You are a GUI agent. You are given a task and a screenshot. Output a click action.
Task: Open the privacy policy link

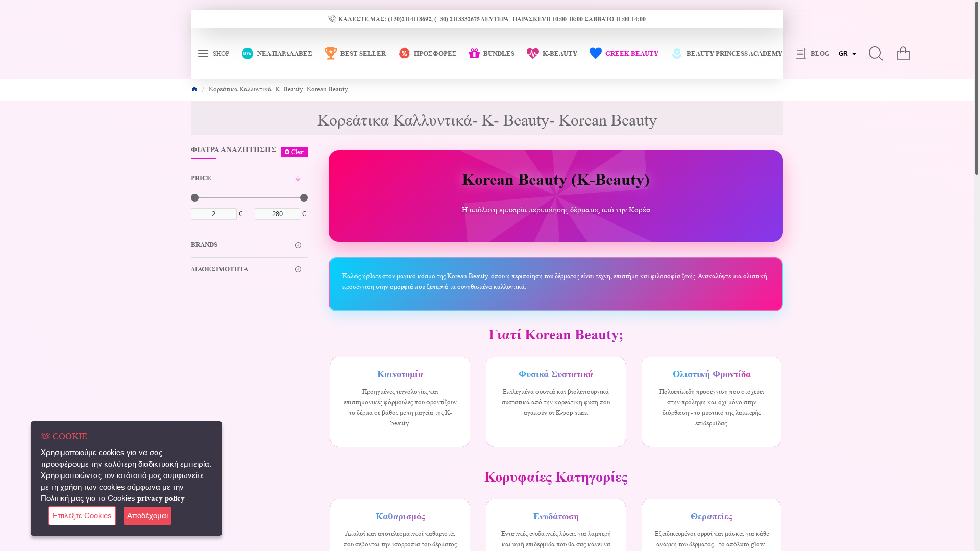coord(161,499)
